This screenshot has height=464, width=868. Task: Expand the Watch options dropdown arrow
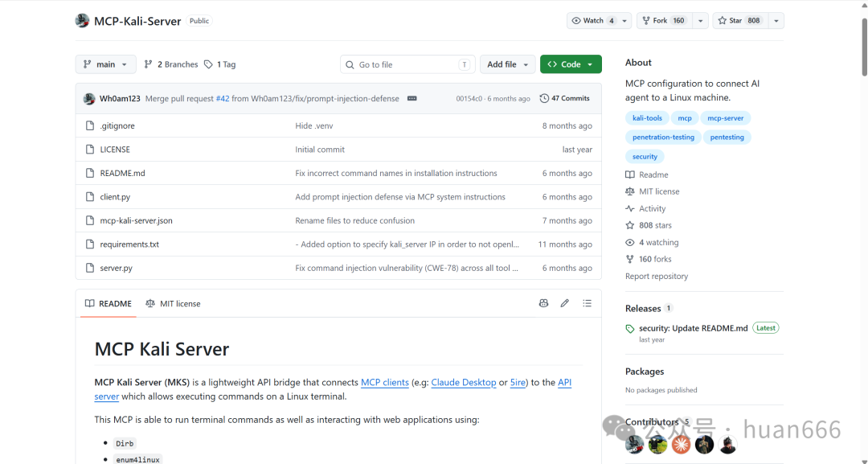(625, 20)
